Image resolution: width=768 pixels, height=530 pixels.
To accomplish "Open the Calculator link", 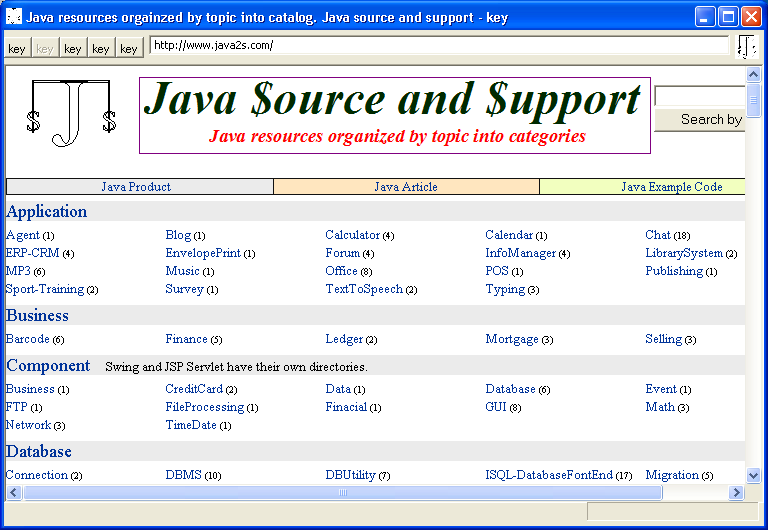I will point(353,235).
